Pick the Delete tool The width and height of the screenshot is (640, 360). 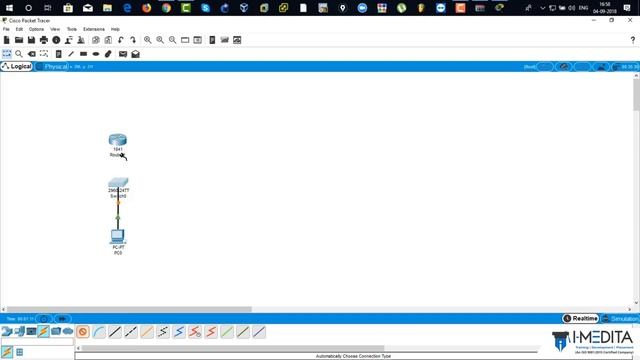pos(31,54)
